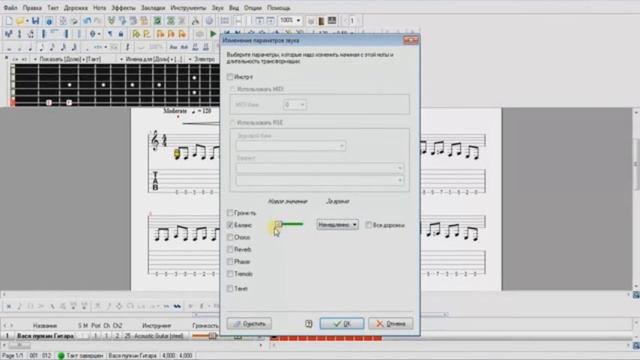Enable the Темп checkbox
This screenshot has height=360, width=640.
(230, 289)
